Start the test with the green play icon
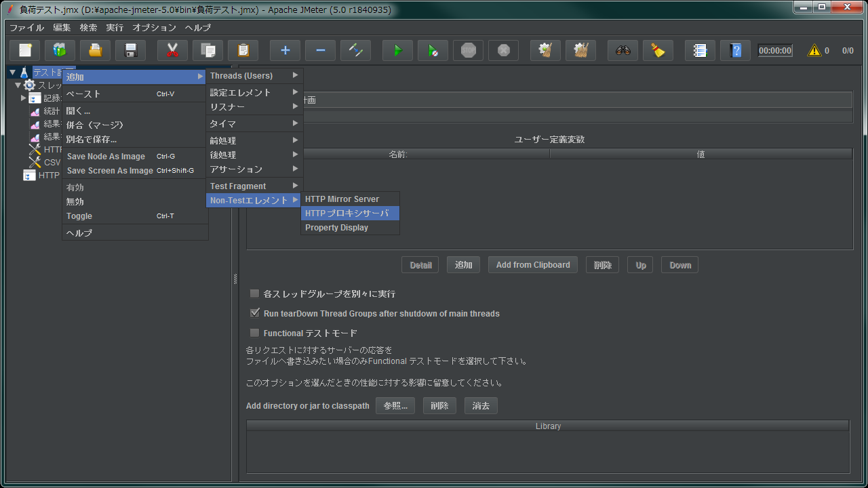 pos(397,50)
